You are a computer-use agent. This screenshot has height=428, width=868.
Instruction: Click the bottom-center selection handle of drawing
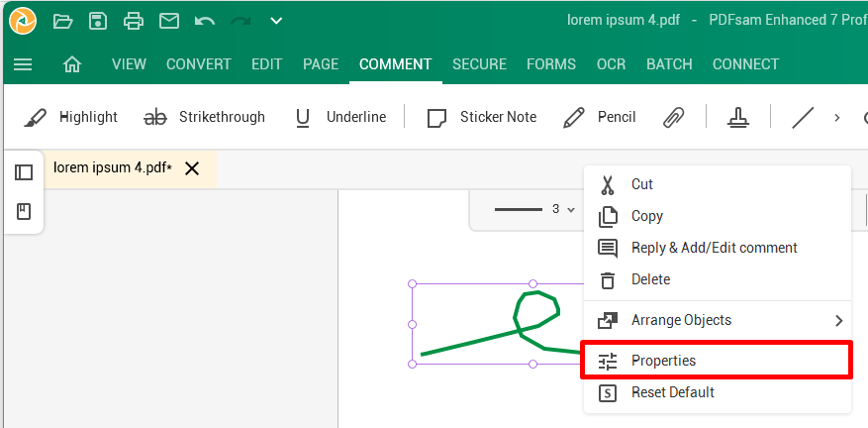tap(532, 364)
